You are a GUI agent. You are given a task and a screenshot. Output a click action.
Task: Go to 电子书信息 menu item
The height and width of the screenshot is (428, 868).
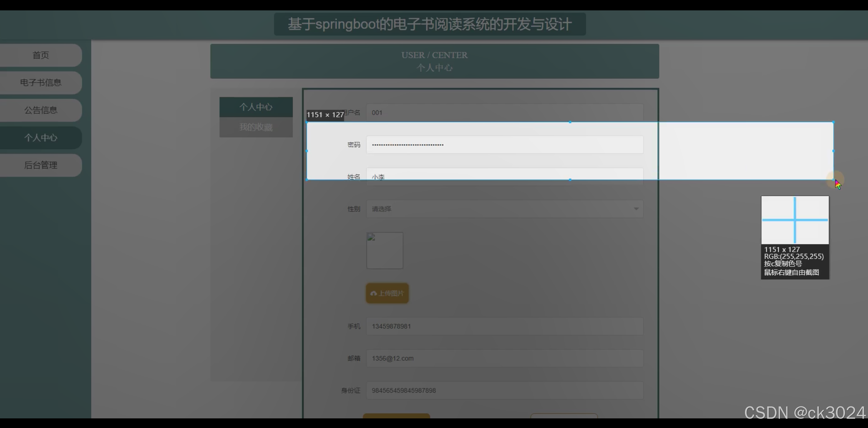click(41, 83)
